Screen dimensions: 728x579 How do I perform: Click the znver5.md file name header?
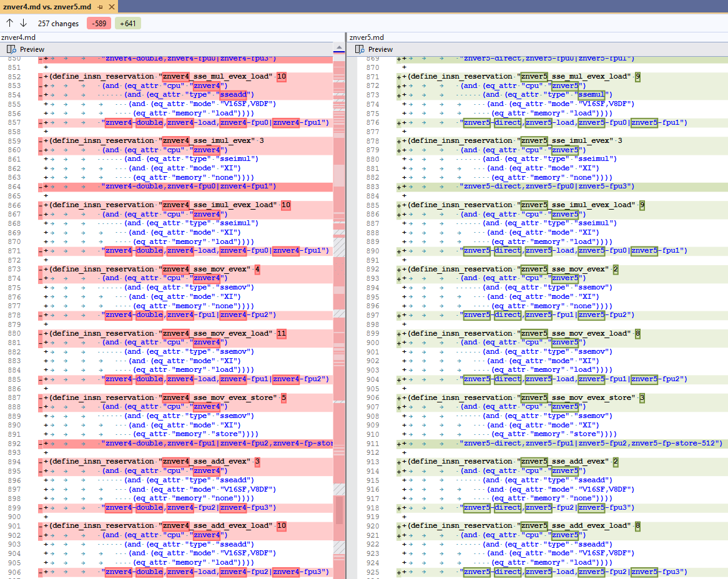tap(366, 37)
